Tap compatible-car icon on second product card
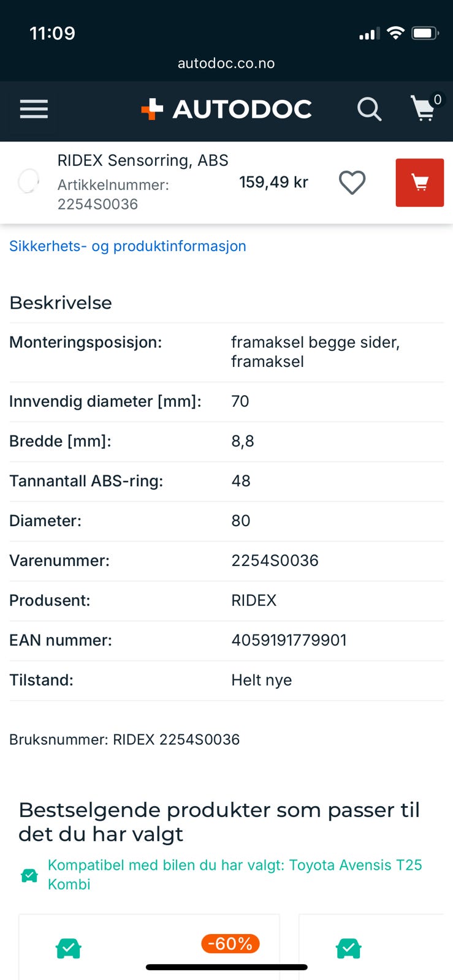Screen dimensions: 453x980 point(349,949)
